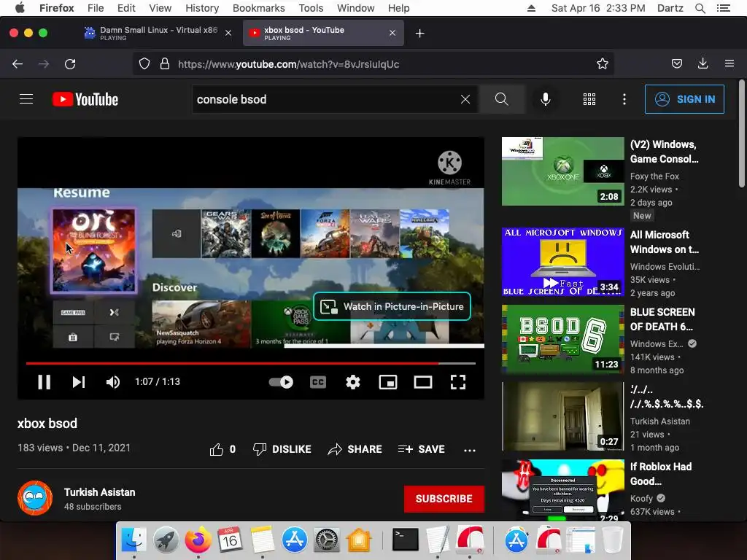The image size is (747, 560).
Task: Open Turkish Asistan channel avatar
Action: 35,498
